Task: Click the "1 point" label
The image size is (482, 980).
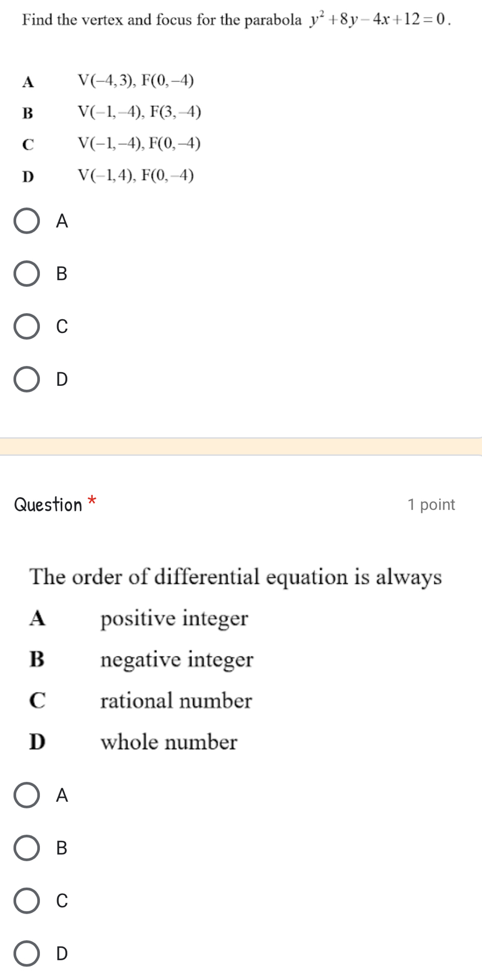Action: pos(431,505)
